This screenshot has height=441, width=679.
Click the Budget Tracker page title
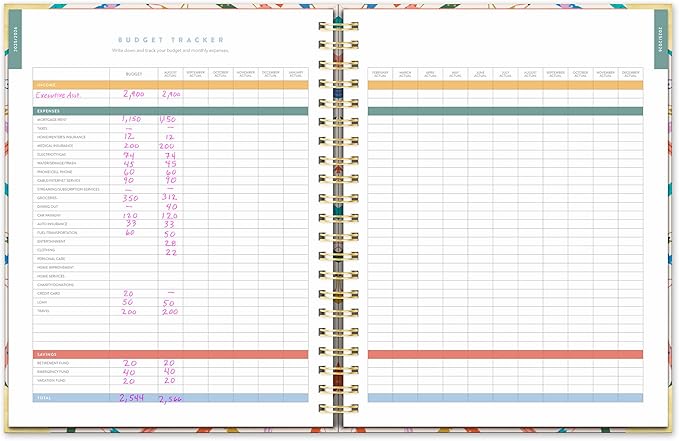(171, 40)
